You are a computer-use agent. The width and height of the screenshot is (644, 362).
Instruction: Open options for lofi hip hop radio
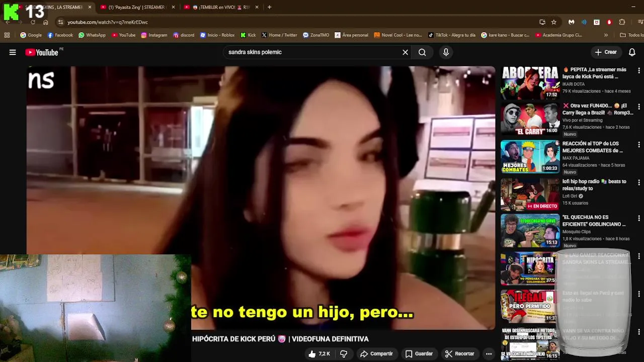[639, 182]
